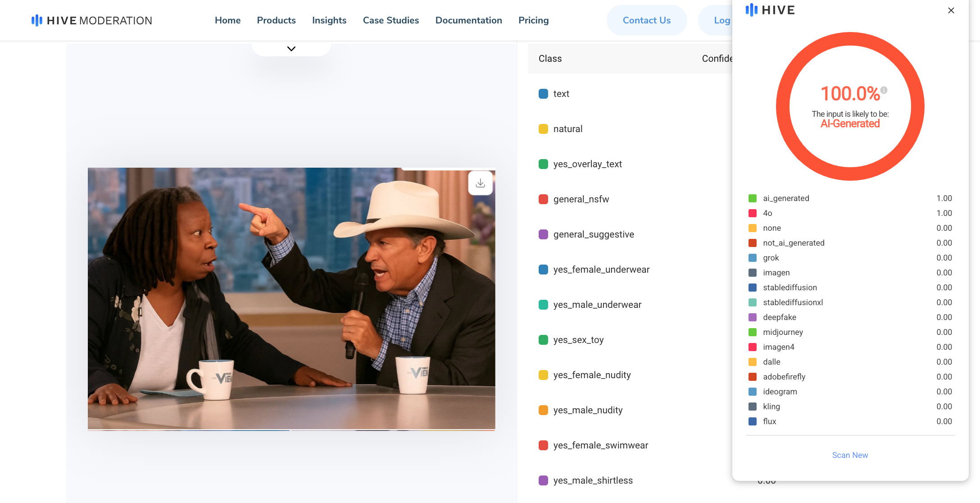Click the green swatch for yes_overlay_text
Screen dimensions: 980x503
[x=544, y=164]
